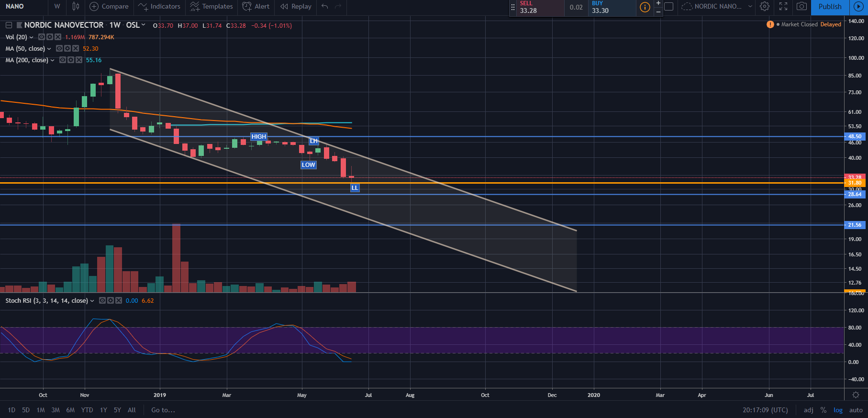This screenshot has height=418, width=868.
Task: Click the orange info icon in trade panel
Action: coord(645,7)
